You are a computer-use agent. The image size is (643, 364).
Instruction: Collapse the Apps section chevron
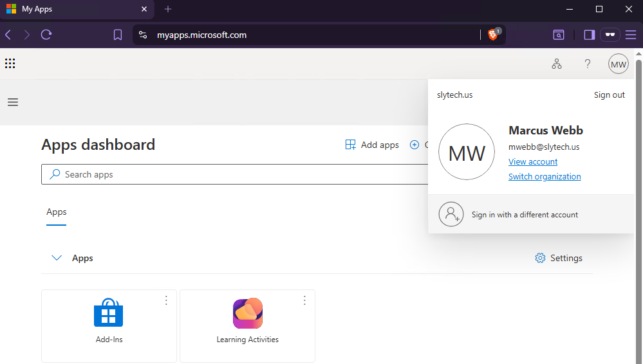pos(57,258)
